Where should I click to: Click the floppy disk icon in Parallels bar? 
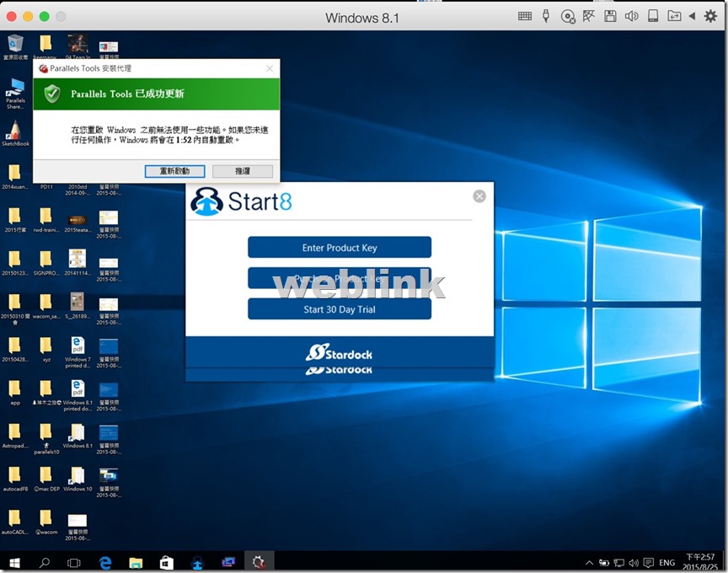(610, 16)
